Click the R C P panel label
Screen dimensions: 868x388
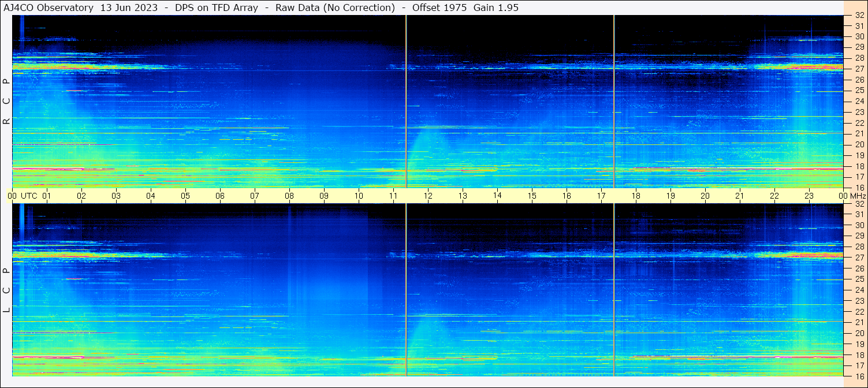(6, 101)
